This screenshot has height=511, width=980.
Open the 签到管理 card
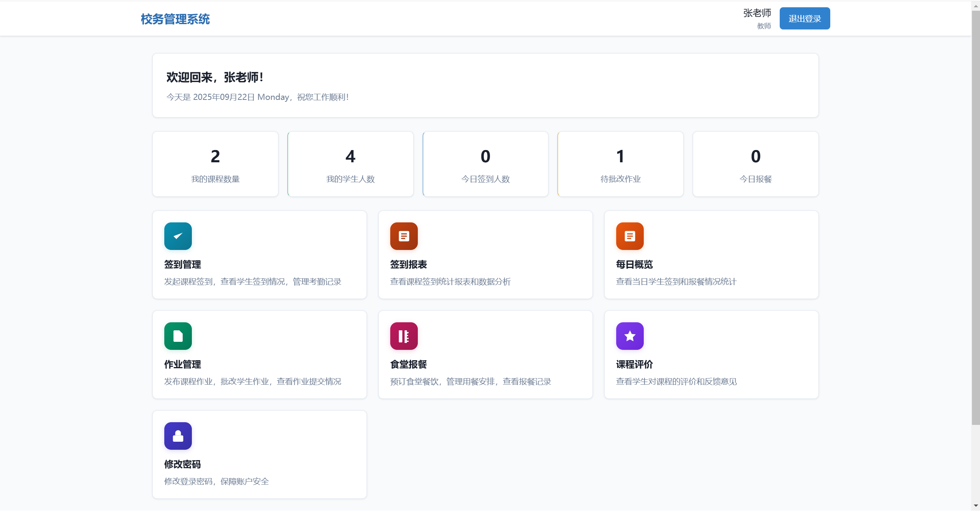tap(259, 255)
